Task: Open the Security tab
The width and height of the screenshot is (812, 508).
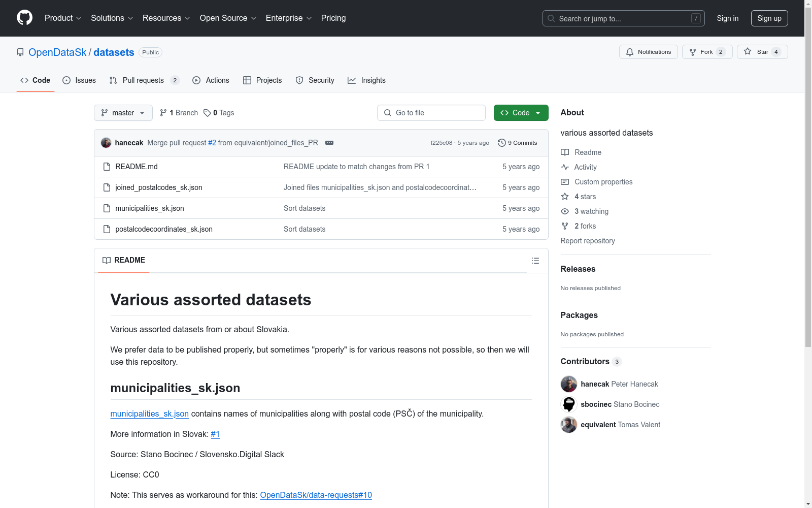Action: [x=315, y=80]
